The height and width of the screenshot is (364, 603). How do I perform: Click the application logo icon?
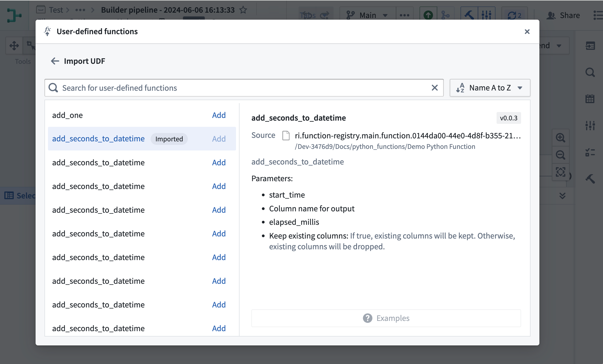(x=14, y=15)
